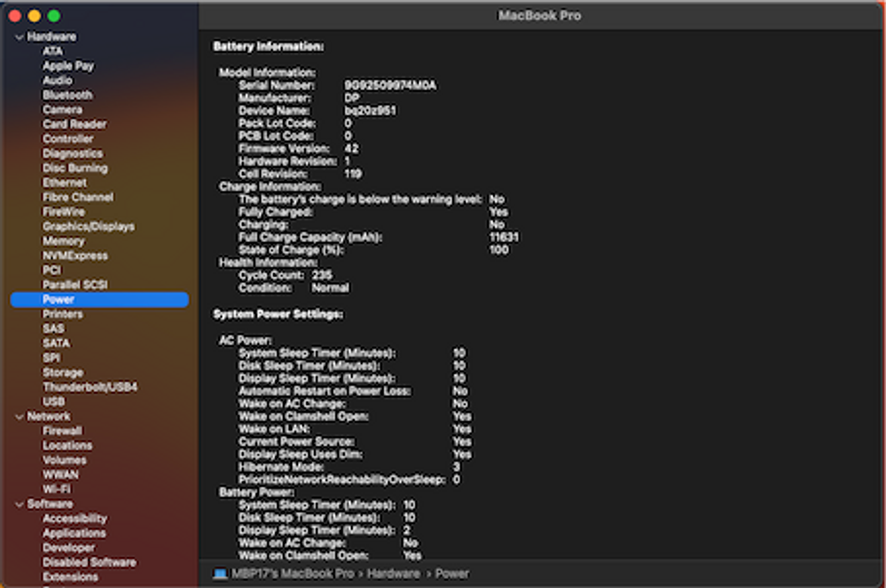Show USB hardware details
Screen dimensions: 886x588
[x=53, y=402]
